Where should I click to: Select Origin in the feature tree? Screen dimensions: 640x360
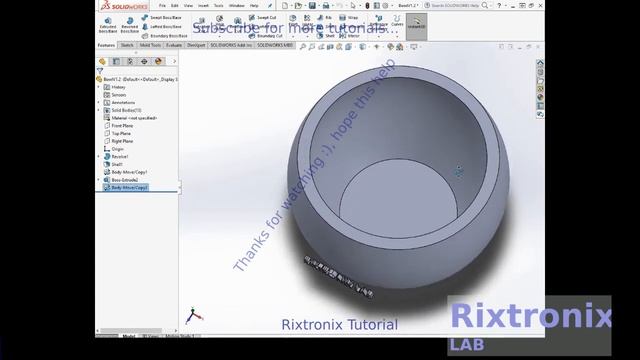(x=114, y=149)
